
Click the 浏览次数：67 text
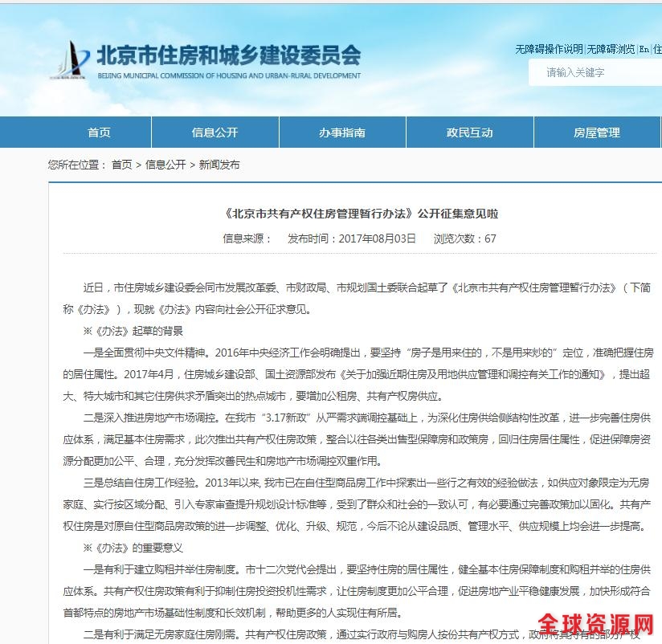(x=465, y=238)
